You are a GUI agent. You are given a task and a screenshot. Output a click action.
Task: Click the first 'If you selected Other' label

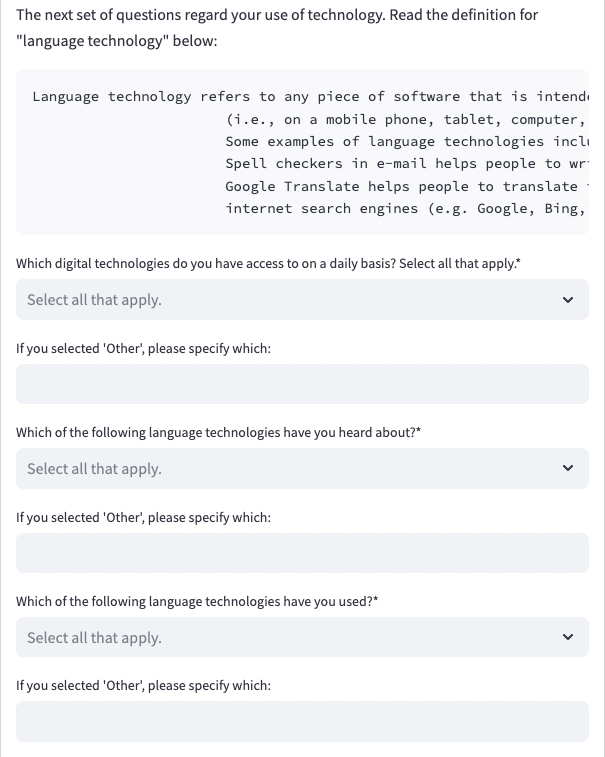click(x=143, y=349)
